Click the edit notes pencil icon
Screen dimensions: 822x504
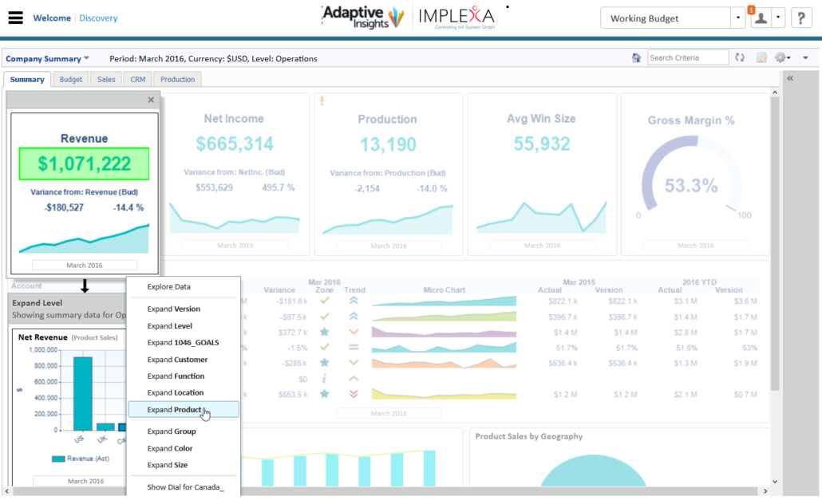click(761, 58)
